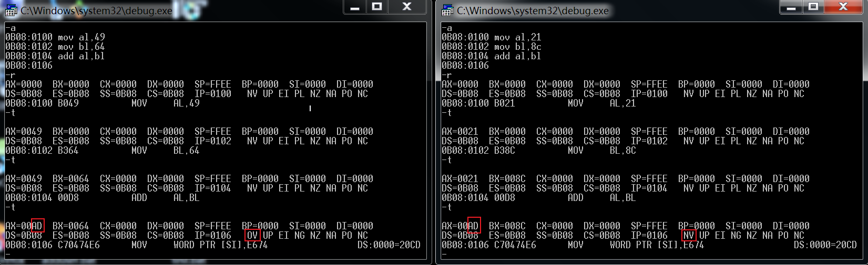Select the right window's title bar path text

pos(533,10)
